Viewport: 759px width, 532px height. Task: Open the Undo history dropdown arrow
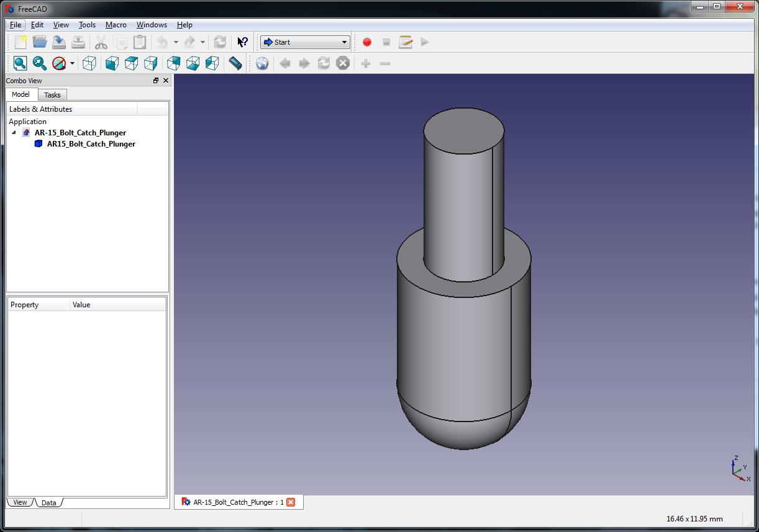[x=176, y=42]
